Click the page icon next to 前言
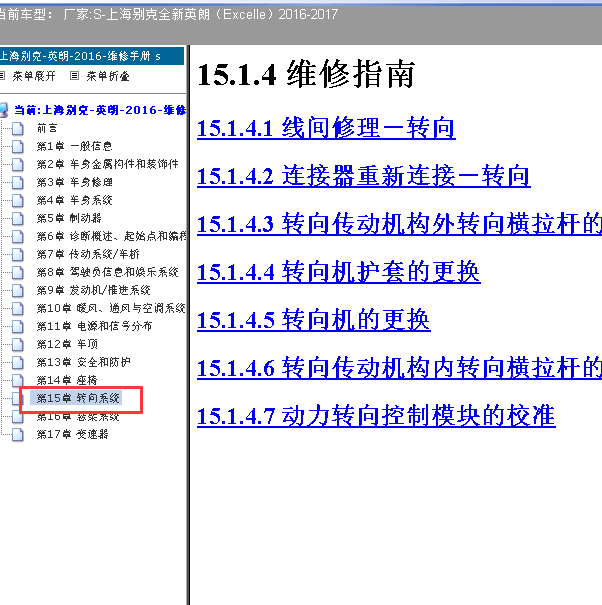Image resolution: width=602 pixels, height=605 pixels. [x=18, y=128]
